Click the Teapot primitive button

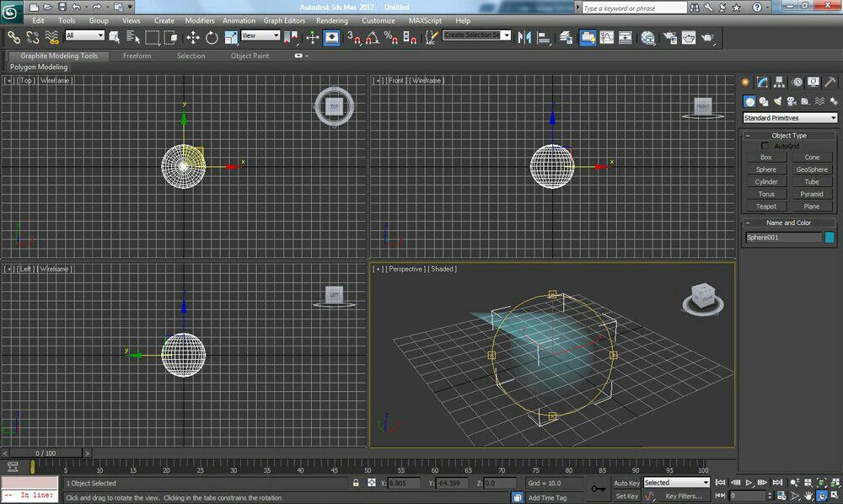click(765, 206)
